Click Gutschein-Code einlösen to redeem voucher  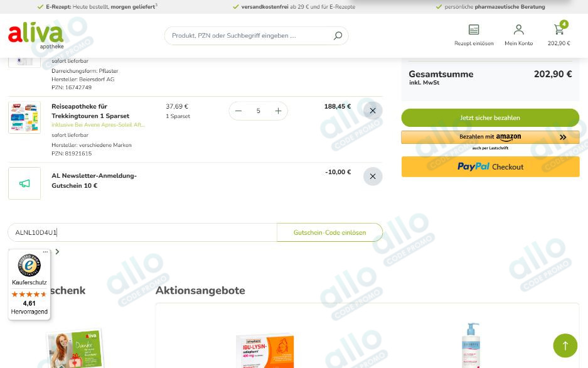point(329,232)
